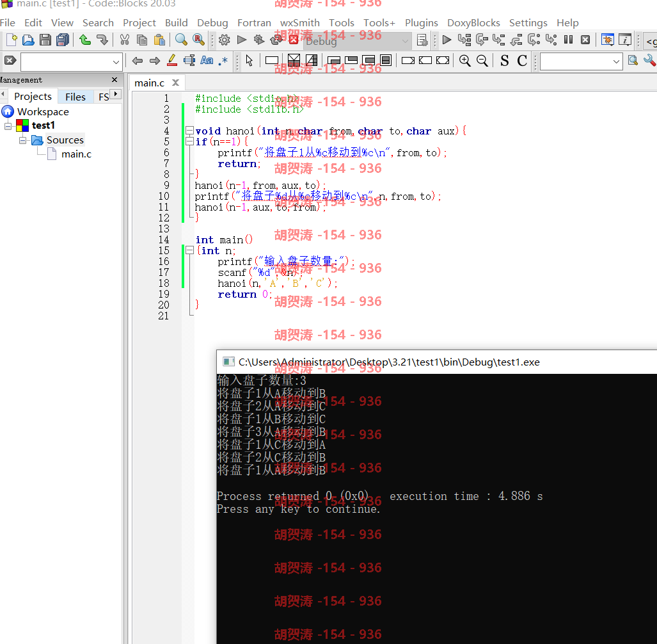The image size is (657, 644).
Task: Zoom in with the plus magnifier icon
Action: (x=464, y=61)
